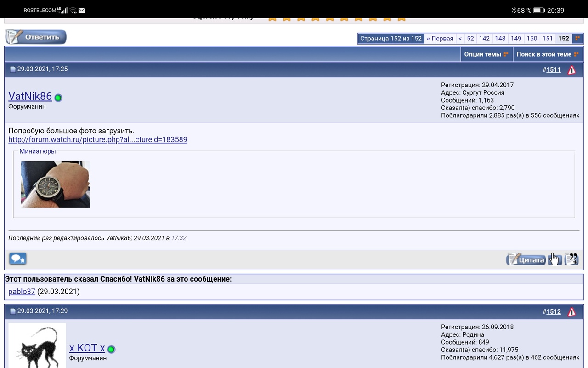
Task: Click the post status icon beside 29.03.2021, 17:29
Action: pos(13,311)
